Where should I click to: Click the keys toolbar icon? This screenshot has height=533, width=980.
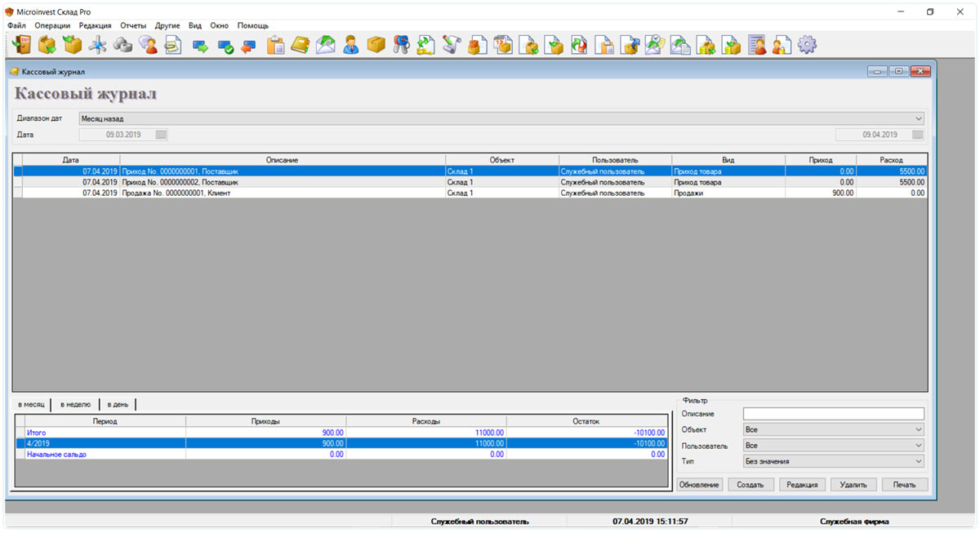tap(400, 45)
